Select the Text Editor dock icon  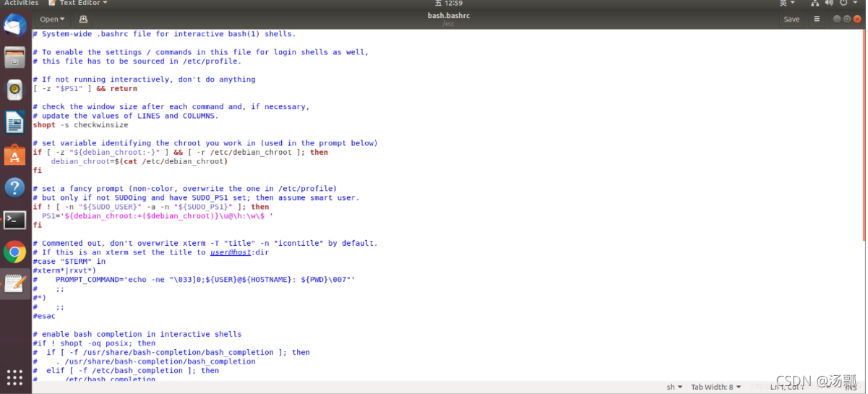(14, 284)
